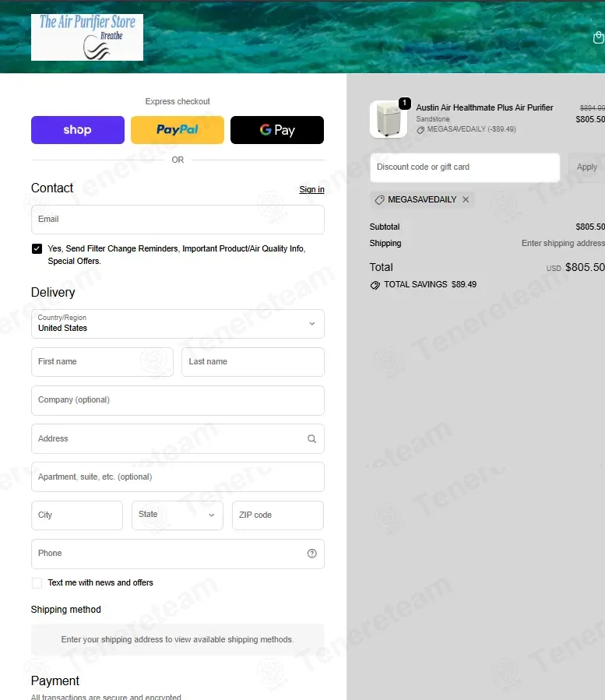605x700 pixels.
Task: Click the Enter shipping address text
Action: [x=563, y=243]
